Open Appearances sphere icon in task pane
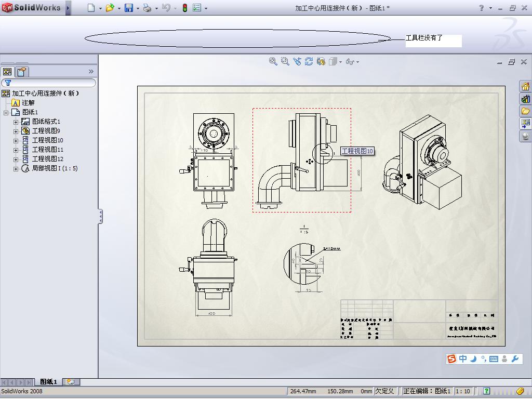This screenshot has width=532, height=399. (525, 136)
